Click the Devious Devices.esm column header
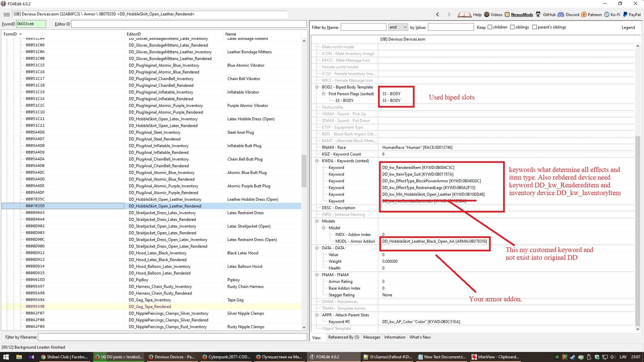Viewport: 644px width, 362px height. (x=506, y=39)
